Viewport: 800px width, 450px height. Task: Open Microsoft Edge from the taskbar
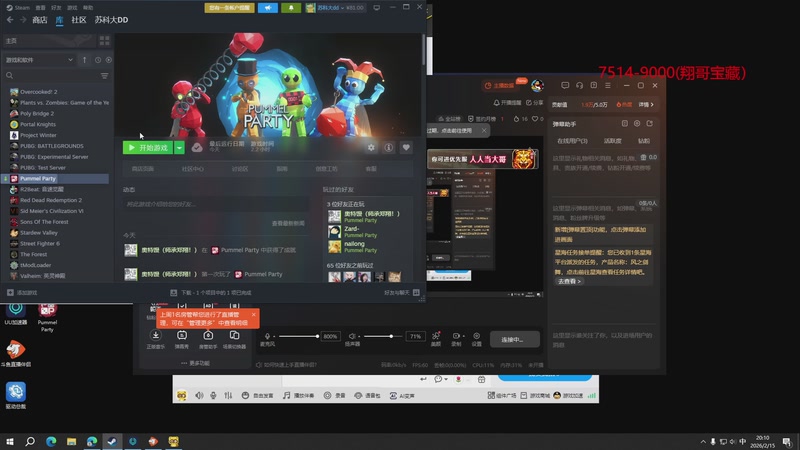[x=51, y=441]
